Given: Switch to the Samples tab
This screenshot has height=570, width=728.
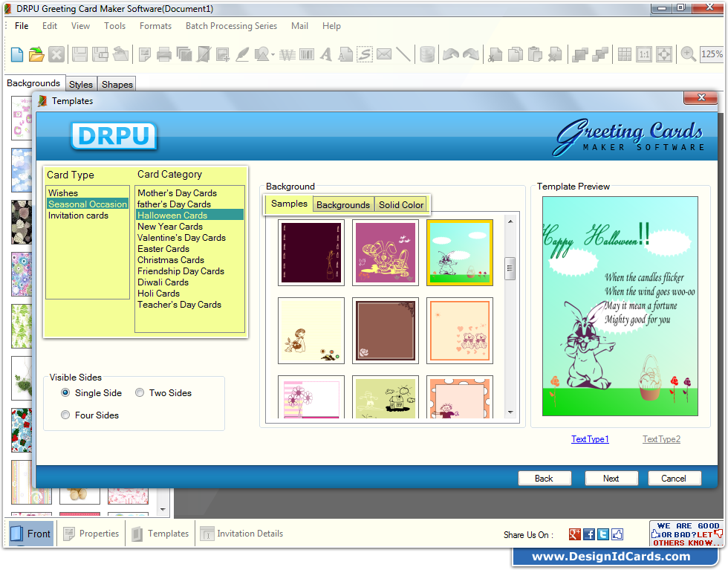Looking at the screenshot, I should (x=289, y=204).
